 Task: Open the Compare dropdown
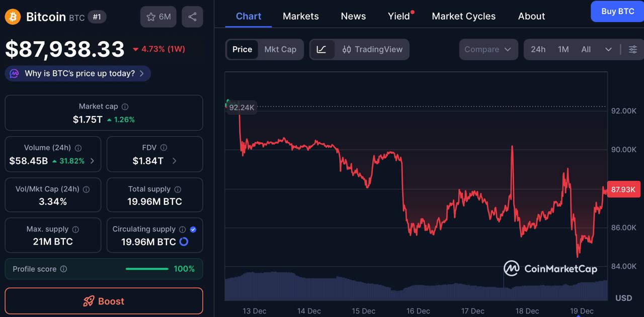pos(488,49)
